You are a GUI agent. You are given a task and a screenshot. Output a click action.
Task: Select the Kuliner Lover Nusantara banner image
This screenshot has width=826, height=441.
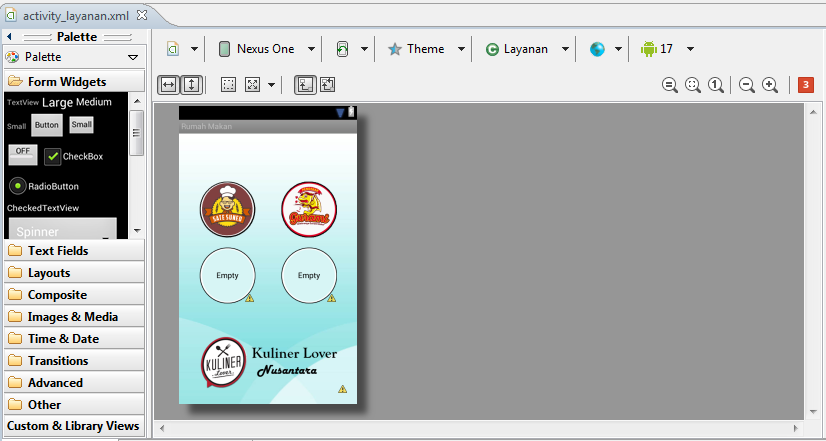(x=269, y=362)
